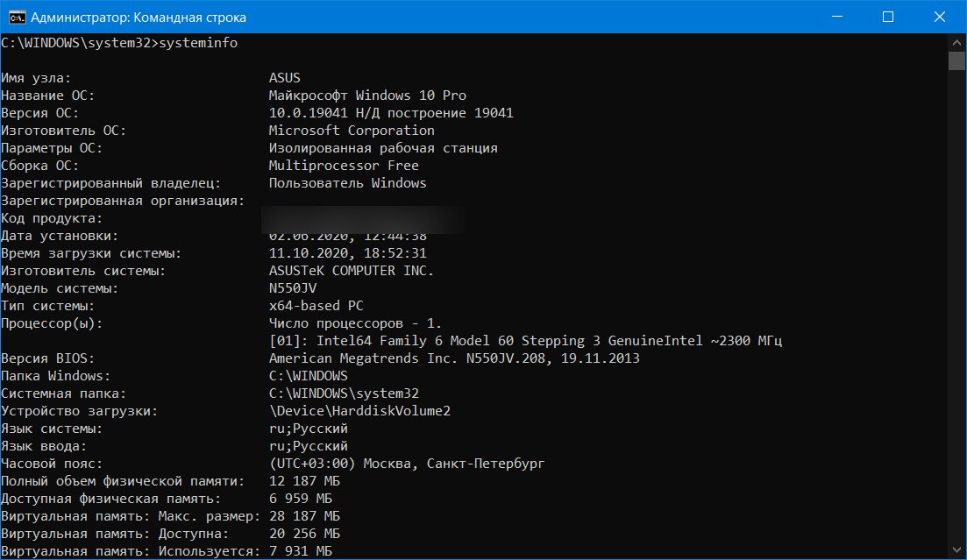The height and width of the screenshot is (560, 967).
Task: Minimize the Command Prompt window
Action: pos(837,17)
